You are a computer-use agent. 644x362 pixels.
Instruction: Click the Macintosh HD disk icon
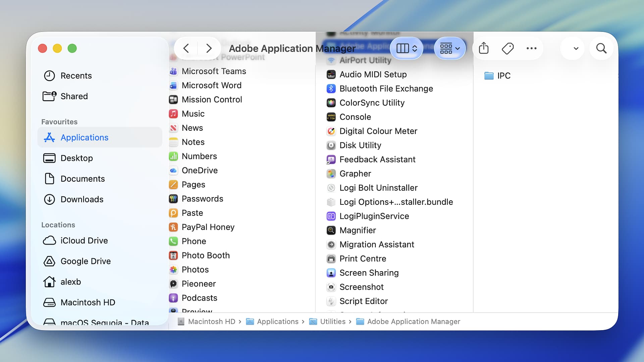[50, 302]
